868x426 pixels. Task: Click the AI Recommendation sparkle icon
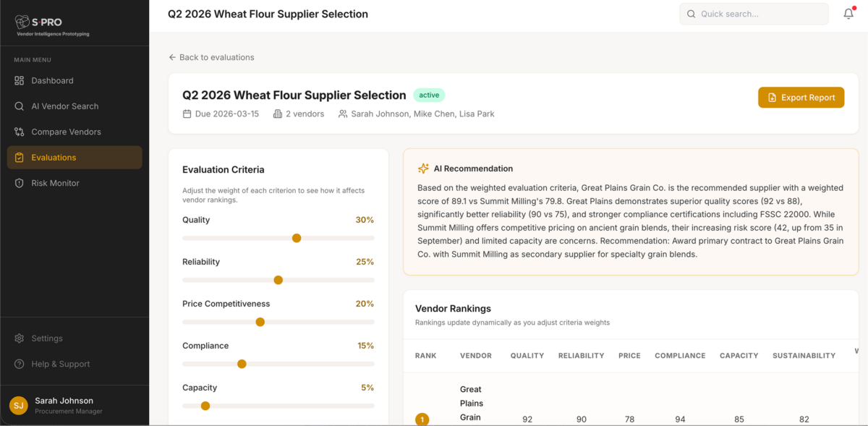click(423, 169)
